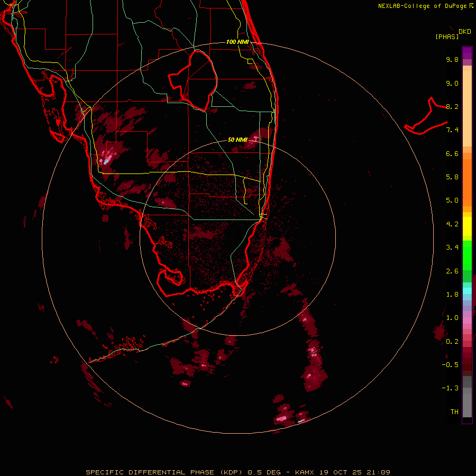The image size is (476, 476).
Task: Click the SPECIFIC DIFFERENTIAL PHASE (KDP) caption
Action: (164, 472)
